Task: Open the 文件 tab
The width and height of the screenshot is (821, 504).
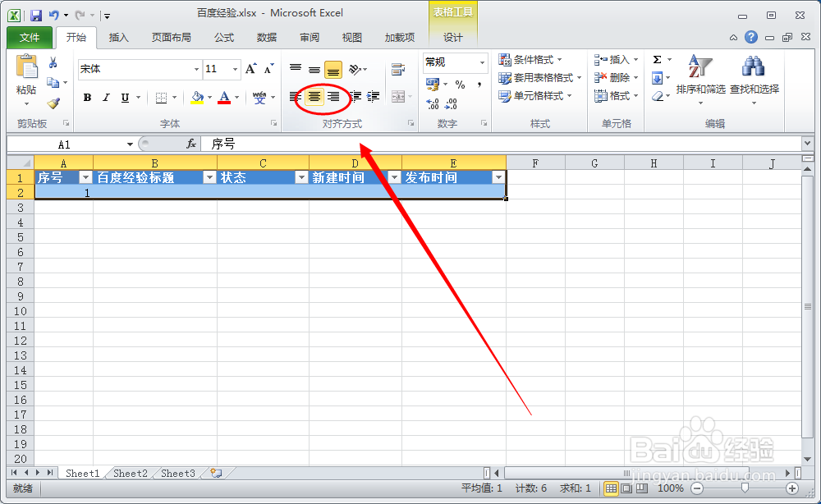Action: (x=30, y=37)
